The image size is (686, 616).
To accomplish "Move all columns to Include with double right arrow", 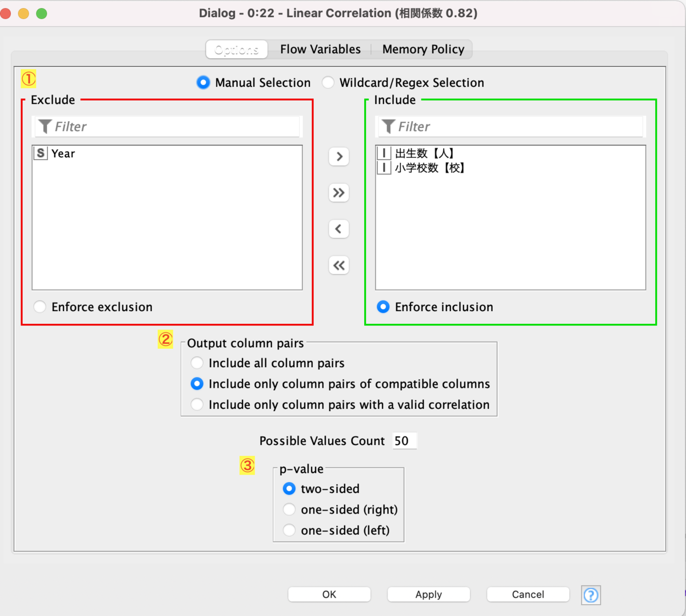I will click(x=339, y=193).
